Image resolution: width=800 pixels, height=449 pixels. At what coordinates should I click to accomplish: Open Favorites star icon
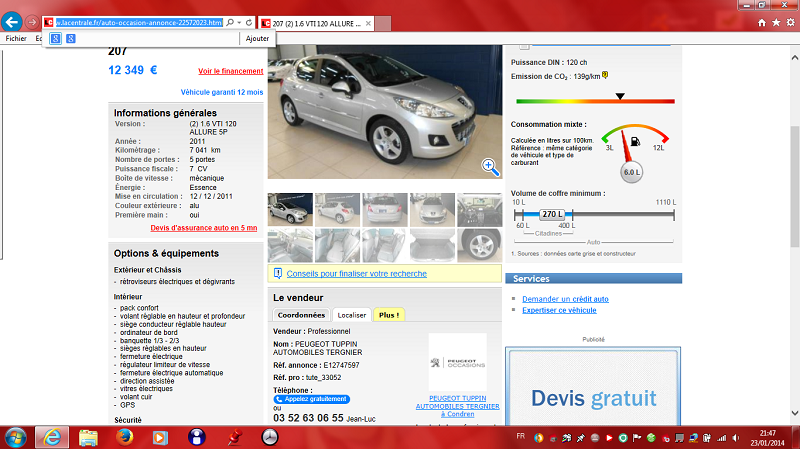pyautogui.click(x=776, y=22)
